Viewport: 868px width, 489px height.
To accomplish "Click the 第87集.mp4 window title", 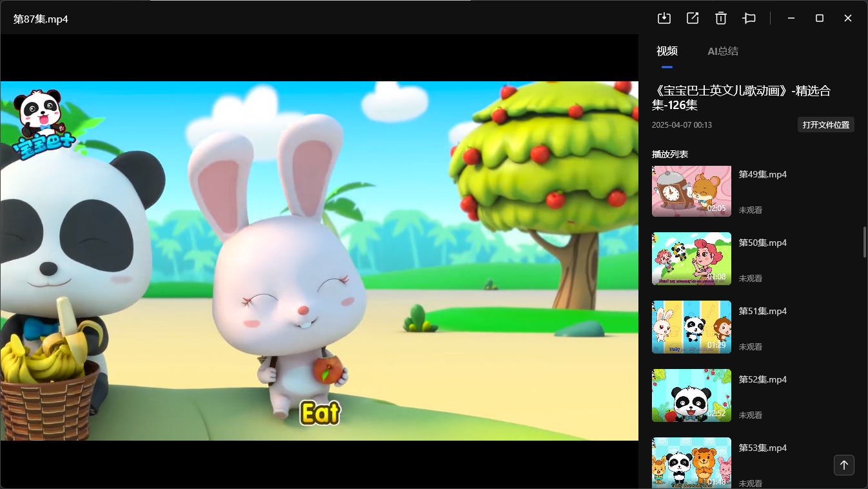I will pos(41,19).
